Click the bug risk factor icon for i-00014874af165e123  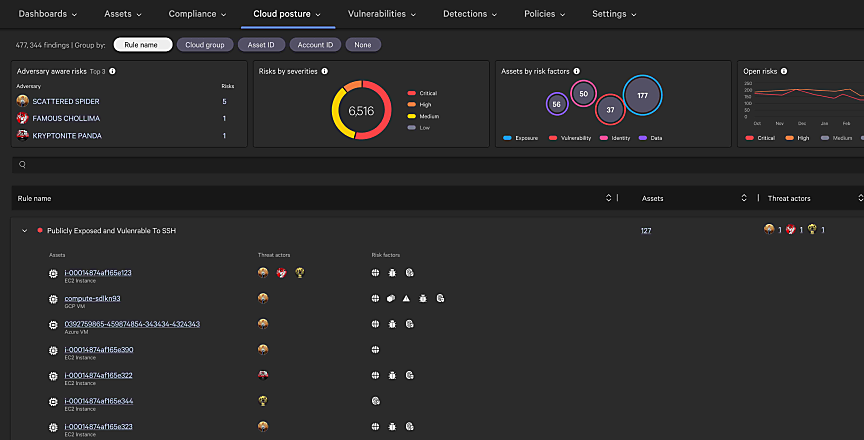(392, 272)
